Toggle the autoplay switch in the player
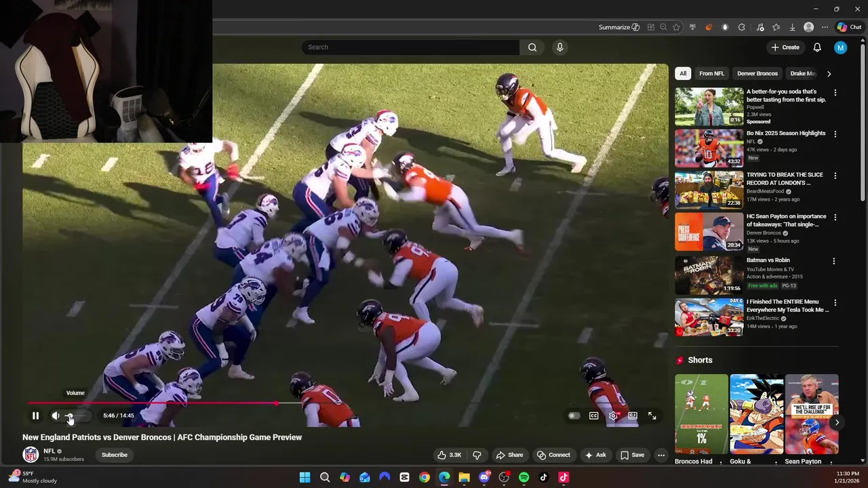This screenshot has height=488, width=868. coord(574,415)
